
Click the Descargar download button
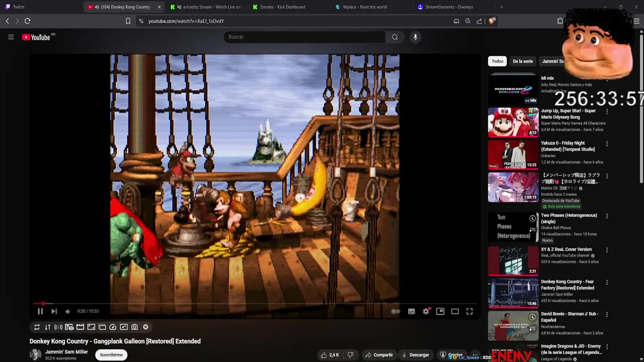click(x=416, y=355)
